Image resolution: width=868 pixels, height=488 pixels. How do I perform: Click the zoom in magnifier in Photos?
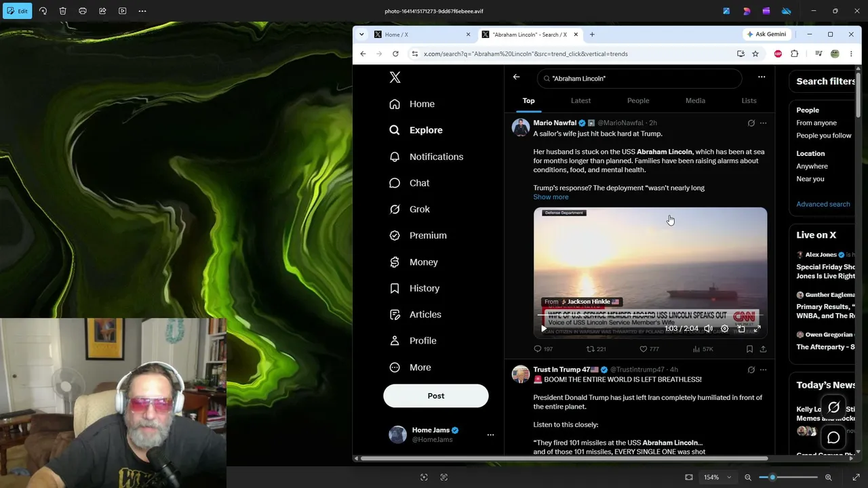828,477
